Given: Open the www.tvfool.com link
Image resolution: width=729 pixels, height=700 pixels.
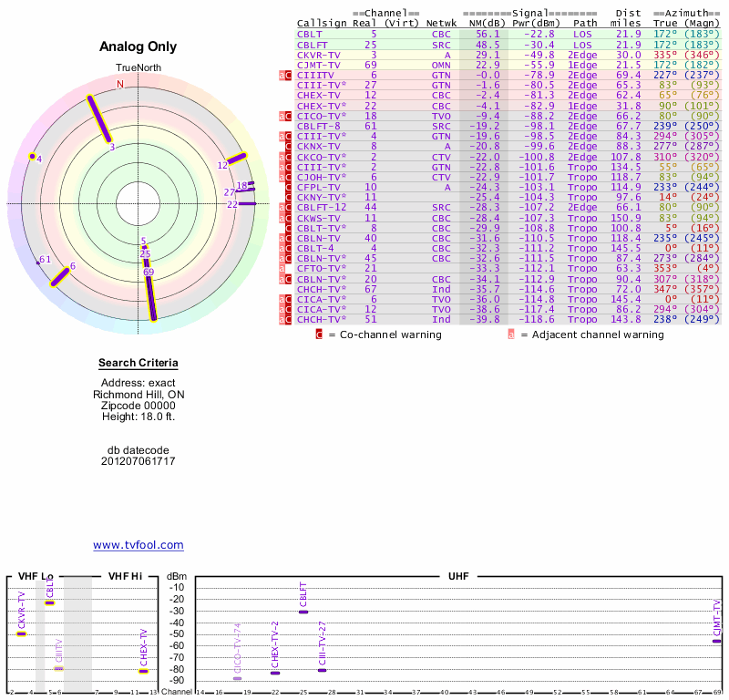Looking at the screenshot, I should (138, 545).
